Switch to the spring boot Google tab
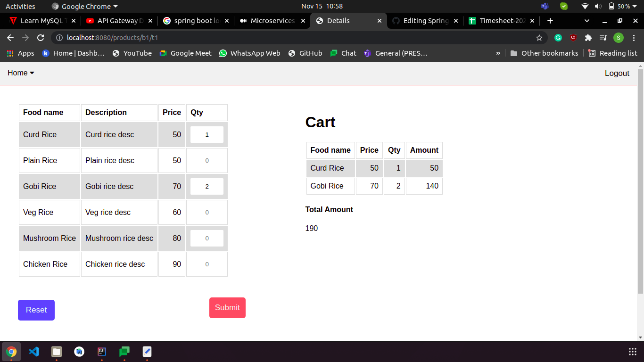 coord(196,21)
